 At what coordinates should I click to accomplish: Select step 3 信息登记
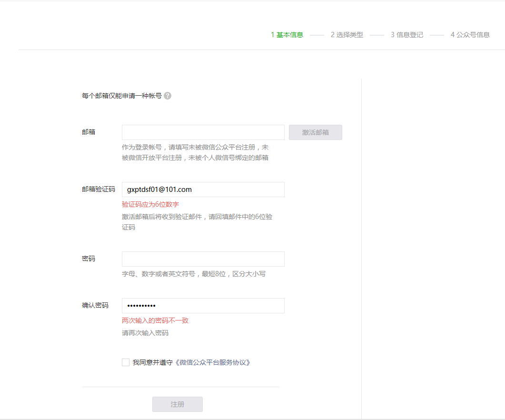407,35
